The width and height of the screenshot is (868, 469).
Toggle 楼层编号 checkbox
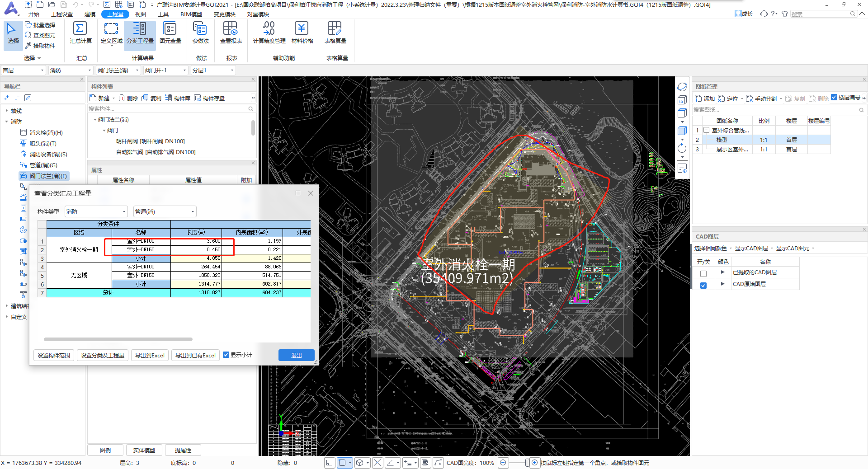834,97
